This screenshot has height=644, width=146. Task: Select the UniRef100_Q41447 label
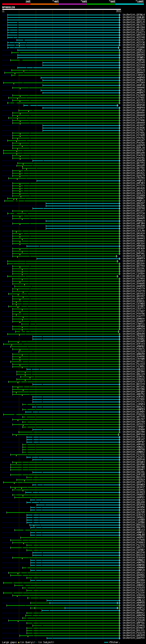tap(133, 299)
